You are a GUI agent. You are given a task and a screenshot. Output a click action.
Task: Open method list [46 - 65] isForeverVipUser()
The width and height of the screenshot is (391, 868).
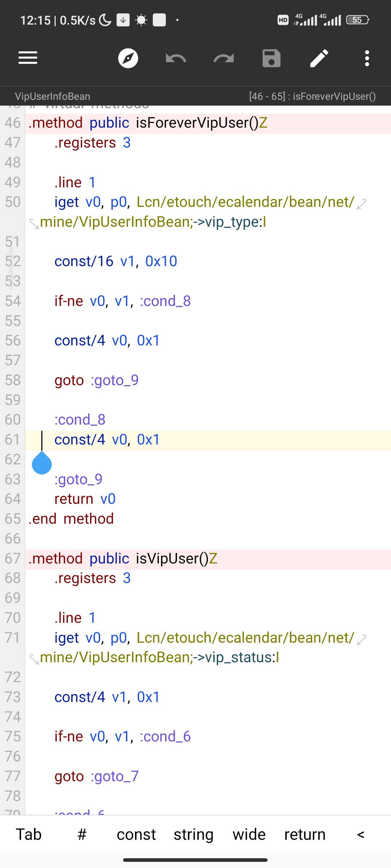coord(312,96)
